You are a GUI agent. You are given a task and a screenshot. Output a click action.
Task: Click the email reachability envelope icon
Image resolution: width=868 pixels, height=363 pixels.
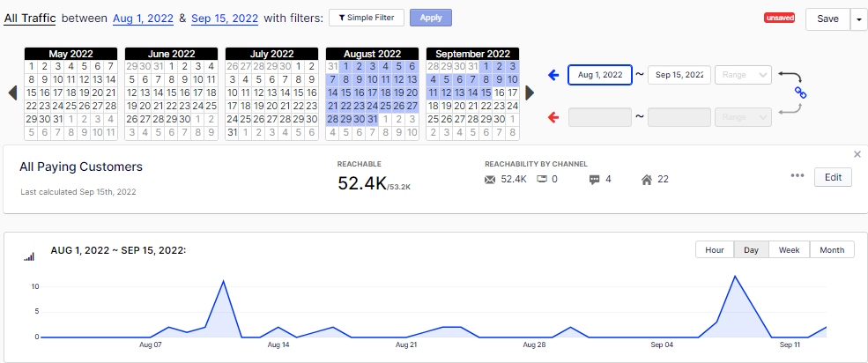tap(490, 179)
